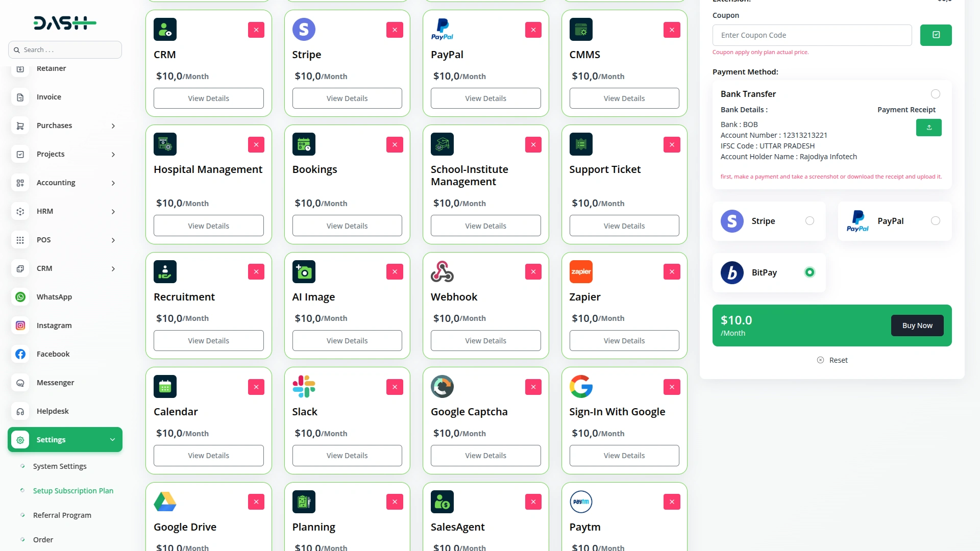This screenshot has width=980, height=551.
Task: Select the WhatsApp channel in sidebar
Action: [x=53, y=296]
